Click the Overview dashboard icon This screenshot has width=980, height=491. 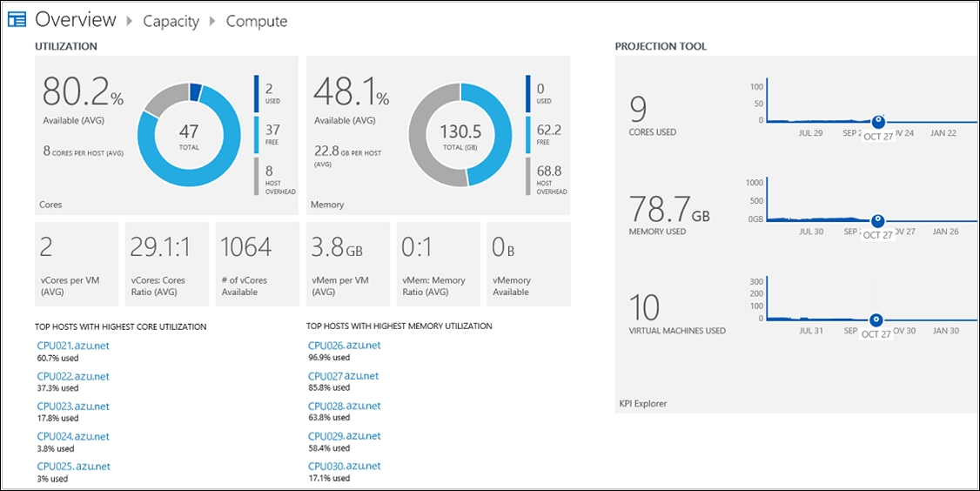point(17,20)
